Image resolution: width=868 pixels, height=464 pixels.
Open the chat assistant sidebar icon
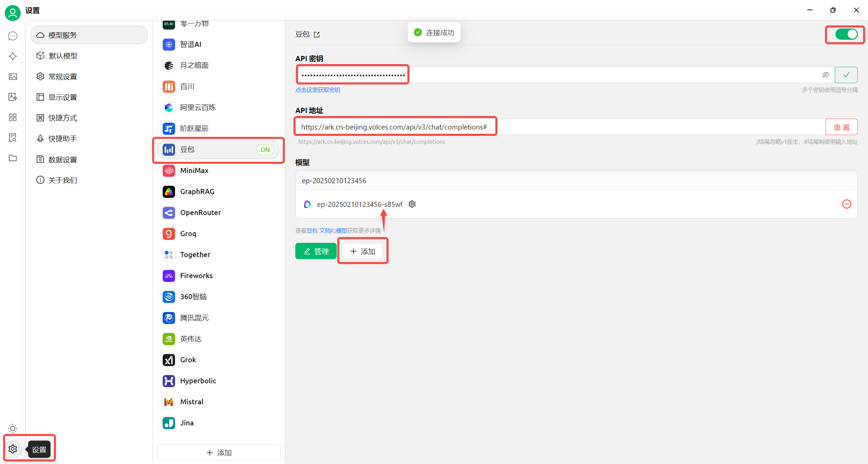pos(13,36)
